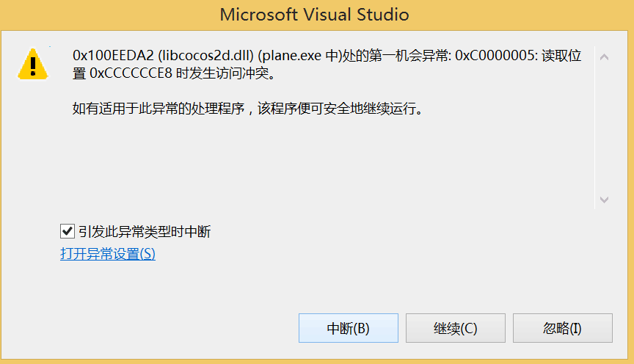Click the 继续(C) button

(x=456, y=328)
